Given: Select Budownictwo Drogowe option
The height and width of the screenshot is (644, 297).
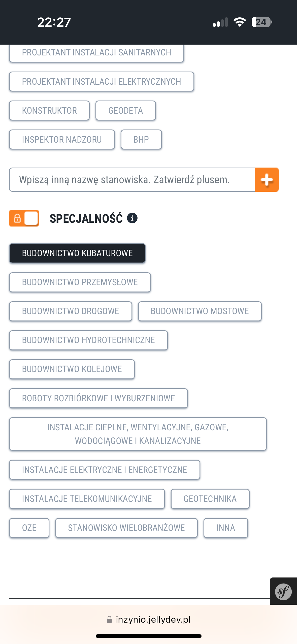Looking at the screenshot, I should click(x=71, y=311).
